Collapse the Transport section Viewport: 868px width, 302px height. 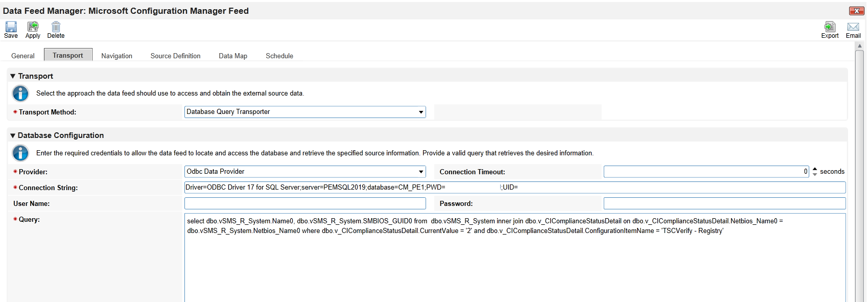[x=13, y=76]
